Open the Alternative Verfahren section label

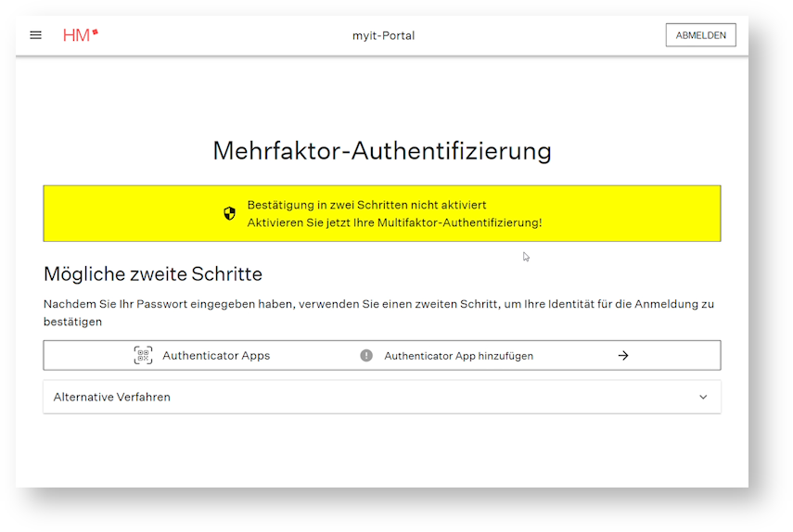click(x=112, y=397)
